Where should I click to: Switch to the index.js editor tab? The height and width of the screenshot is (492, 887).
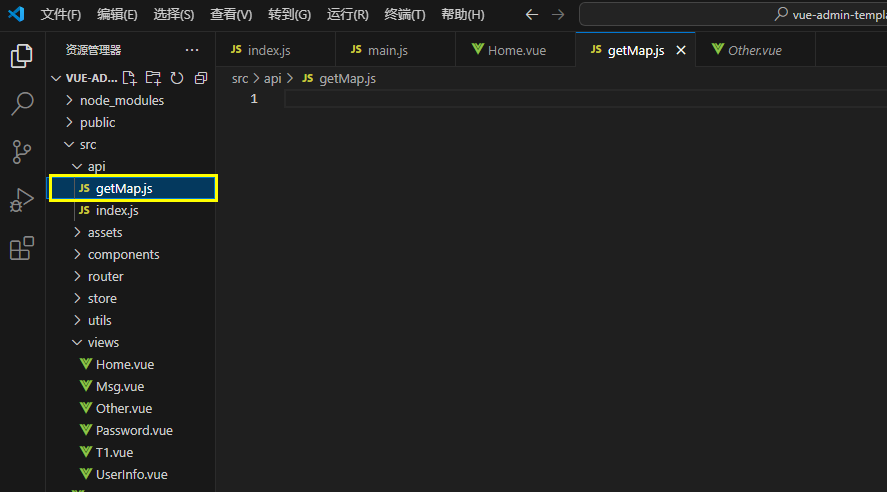pyautogui.click(x=275, y=50)
